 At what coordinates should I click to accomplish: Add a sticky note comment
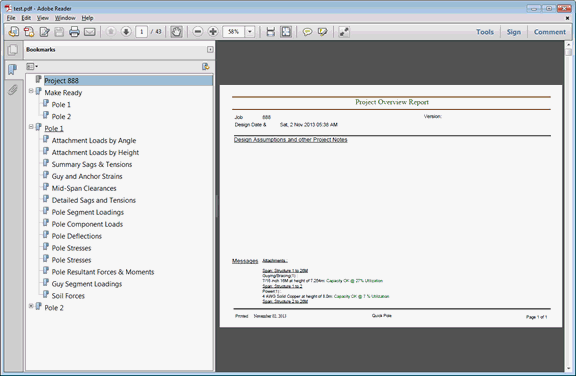pyautogui.click(x=307, y=32)
